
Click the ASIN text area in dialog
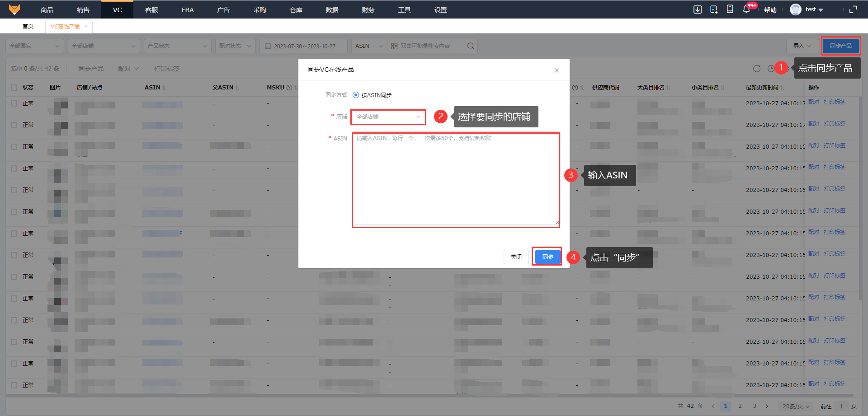coord(456,179)
